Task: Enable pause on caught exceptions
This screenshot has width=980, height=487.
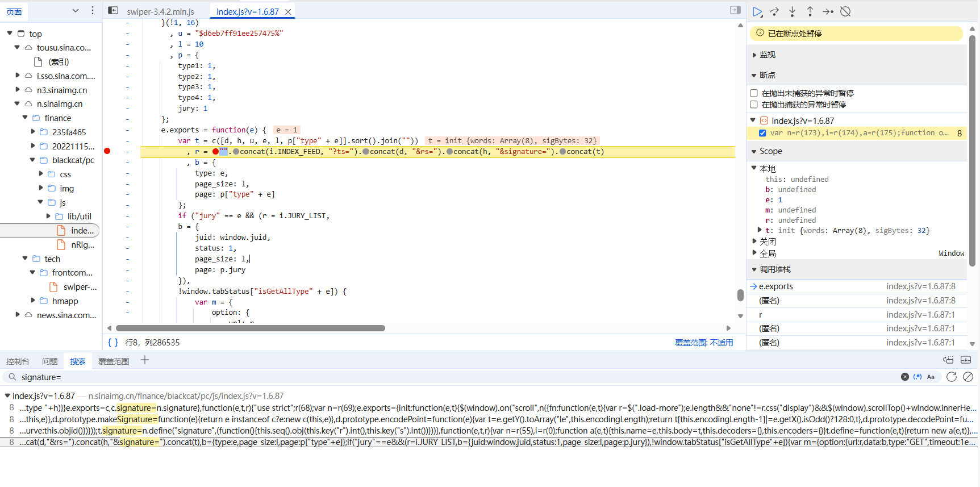Action: pos(754,105)
